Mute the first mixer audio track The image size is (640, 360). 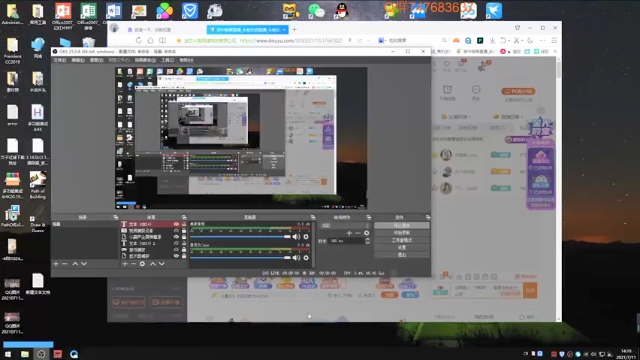[296, 237]
